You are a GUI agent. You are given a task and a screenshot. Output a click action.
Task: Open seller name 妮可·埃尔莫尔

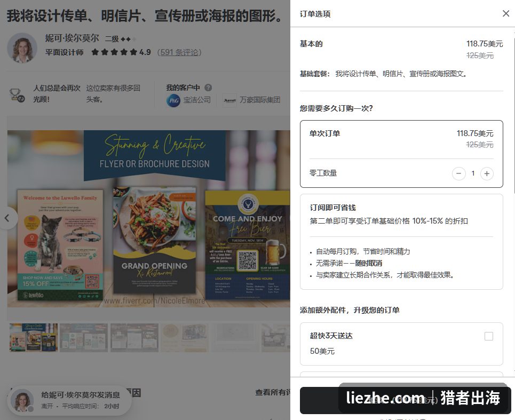click(x=72, y=38)
